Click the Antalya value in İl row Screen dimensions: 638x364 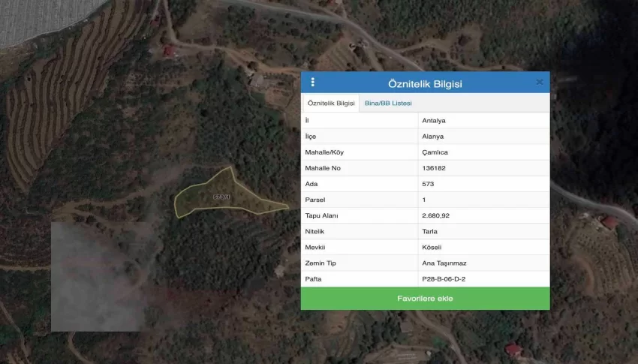point(434,120)
